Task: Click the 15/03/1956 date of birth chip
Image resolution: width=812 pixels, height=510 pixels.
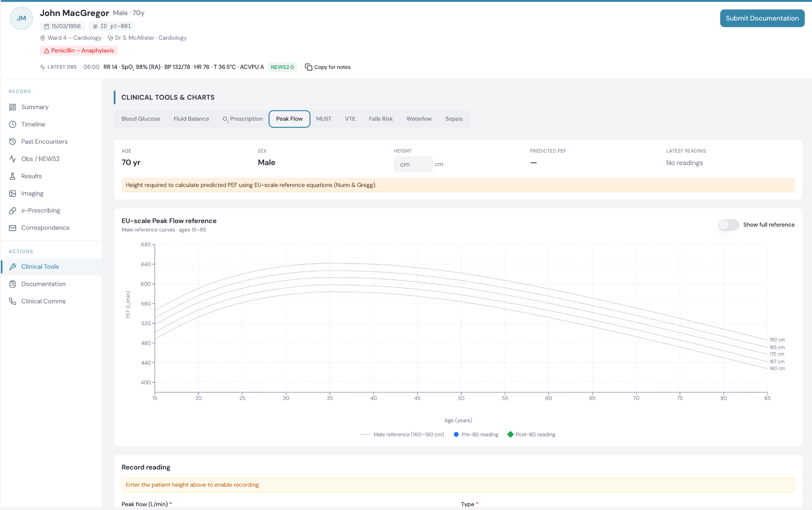Action: pyautogui.click(x=62, y=26)
